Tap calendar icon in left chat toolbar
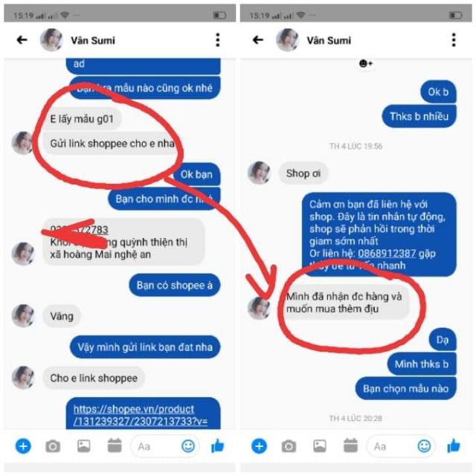The image size is (476, 476). [115, 446]
